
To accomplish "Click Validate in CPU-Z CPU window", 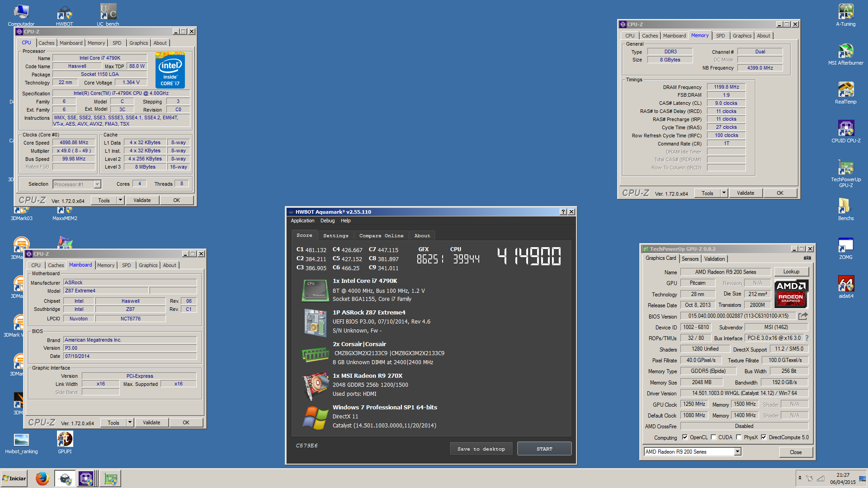I will point(142,200).
